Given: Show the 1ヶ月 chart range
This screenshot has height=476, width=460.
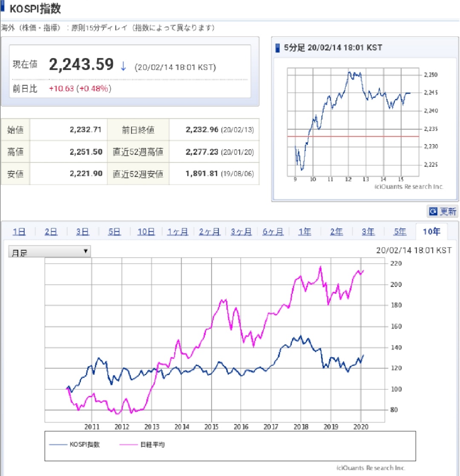Looking at the screenshot, I should (178, 232).
